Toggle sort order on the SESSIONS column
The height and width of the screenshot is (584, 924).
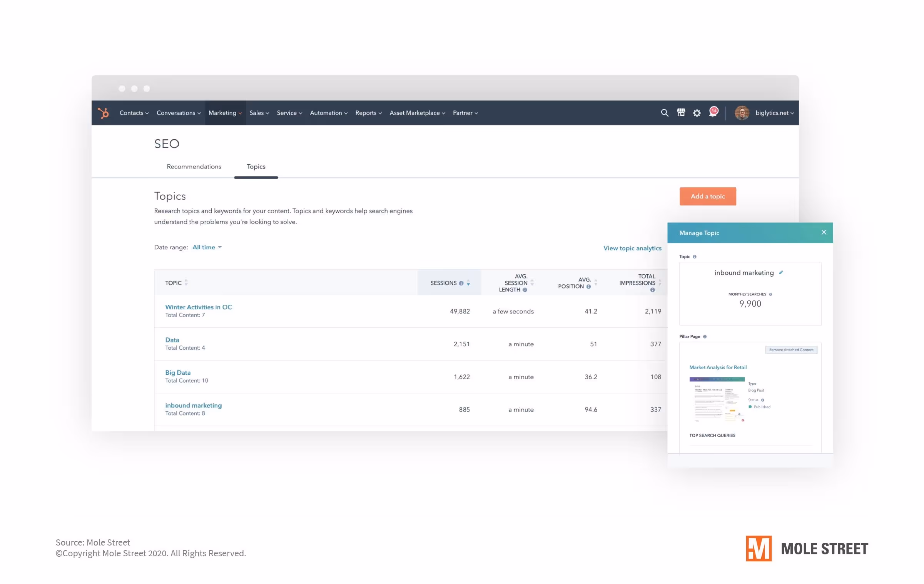pyautogui.click(x=468, y=283)
